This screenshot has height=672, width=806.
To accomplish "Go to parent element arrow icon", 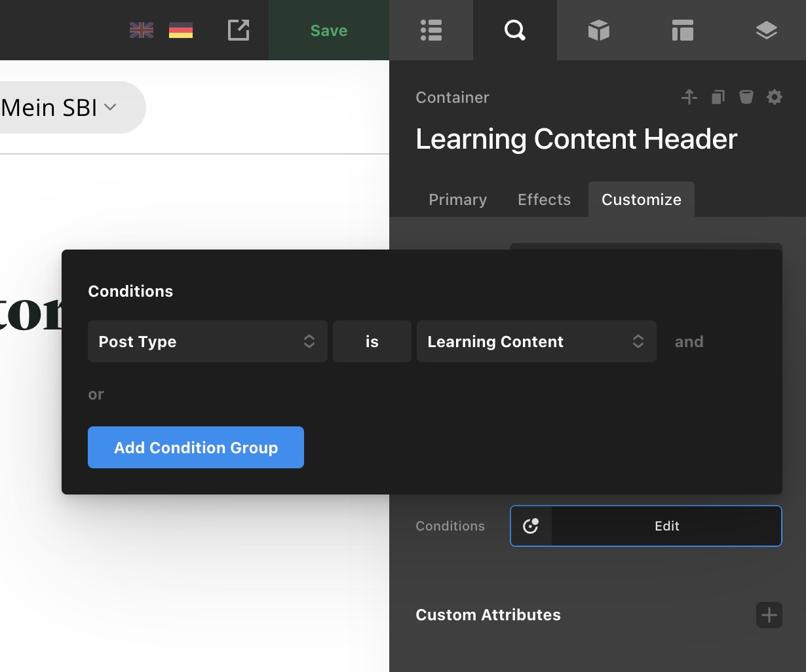I will [689, 98].
